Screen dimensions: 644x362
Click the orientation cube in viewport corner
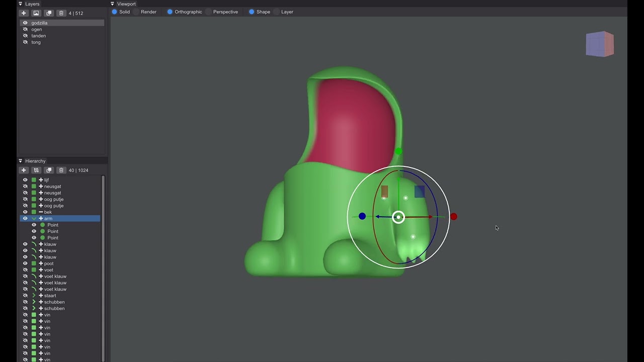point(600,44)
